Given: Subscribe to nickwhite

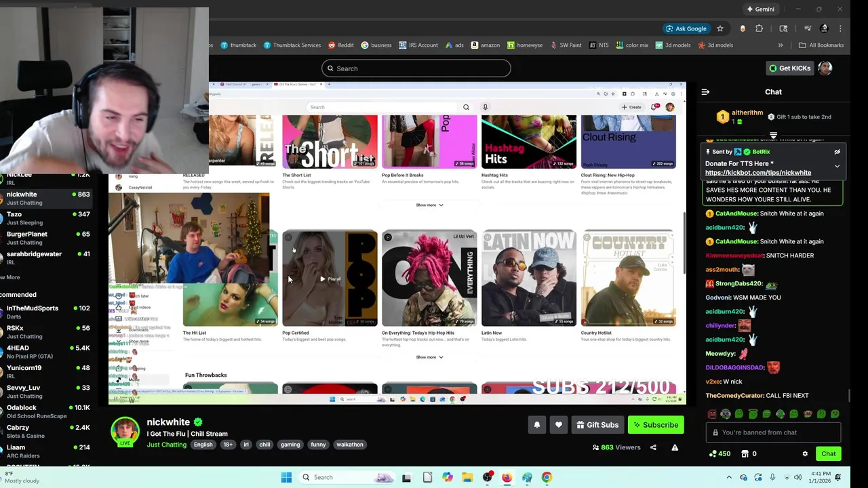Looking at the screenshot, I should [x=655, y=425].
